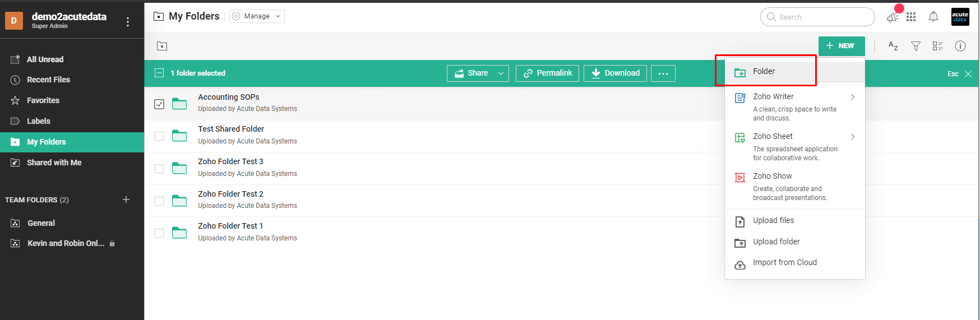Open Zoho Folder Test 2 name
980x320 pixels.
click(230, 194)
